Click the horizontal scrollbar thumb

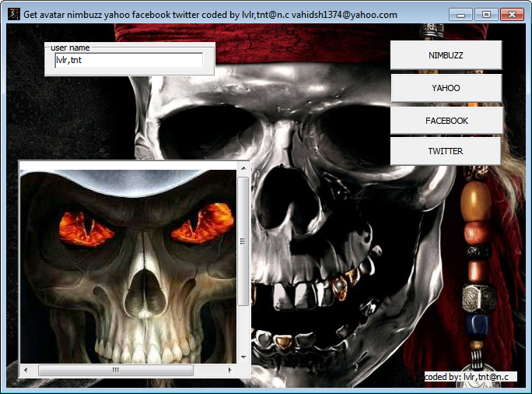[116, 370]
